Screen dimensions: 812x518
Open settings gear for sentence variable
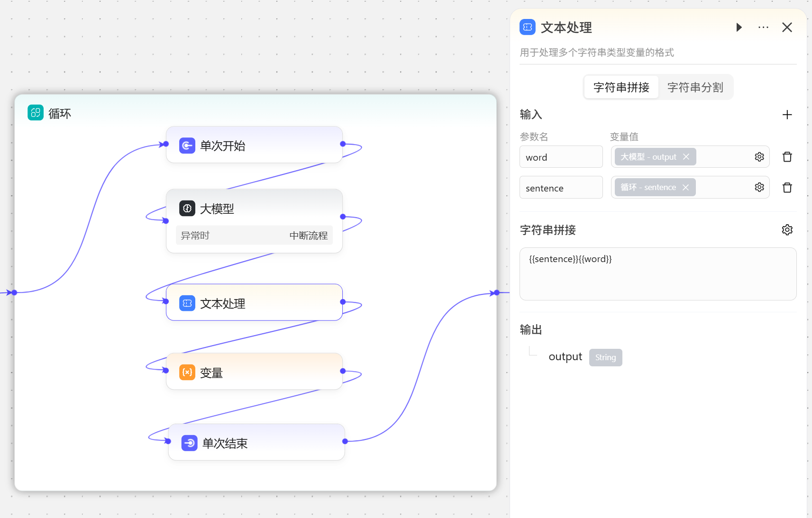click(759, 188)
